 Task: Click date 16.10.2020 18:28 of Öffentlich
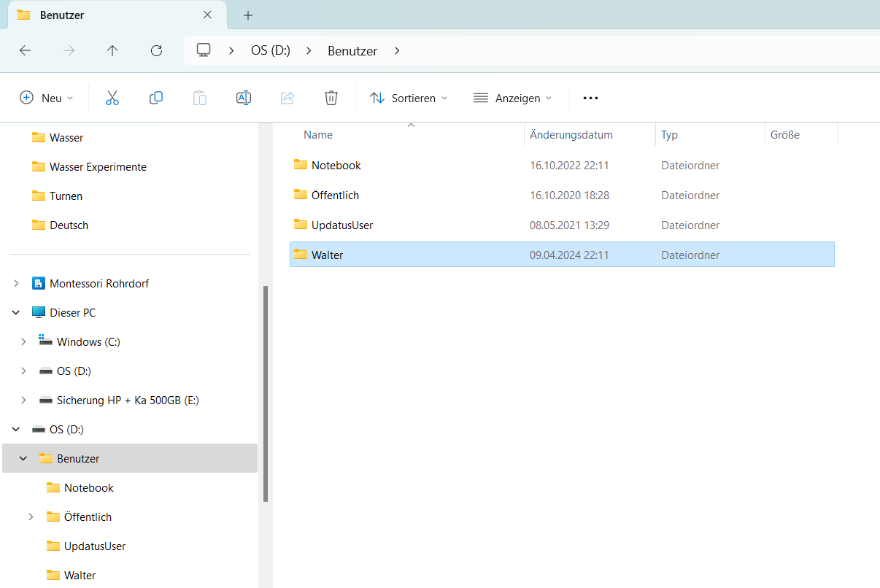(569, 196)
